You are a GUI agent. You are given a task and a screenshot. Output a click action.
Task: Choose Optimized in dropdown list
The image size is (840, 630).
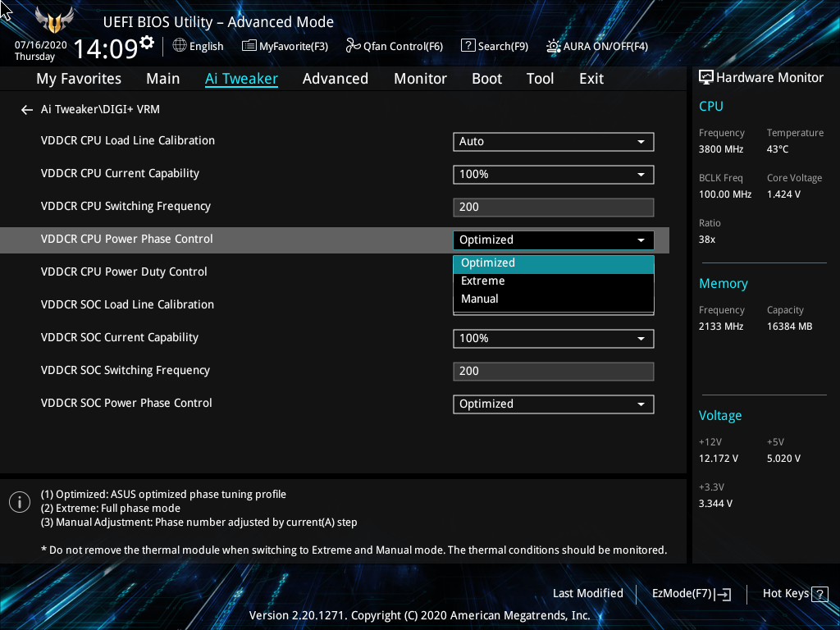554,263
